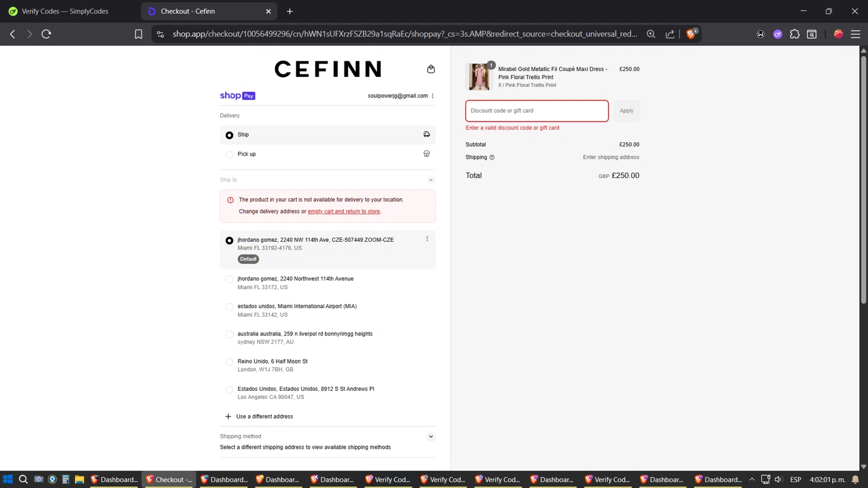Close the Checkout - Cefinn tab

pyautogui.click(x=269, y=11)
